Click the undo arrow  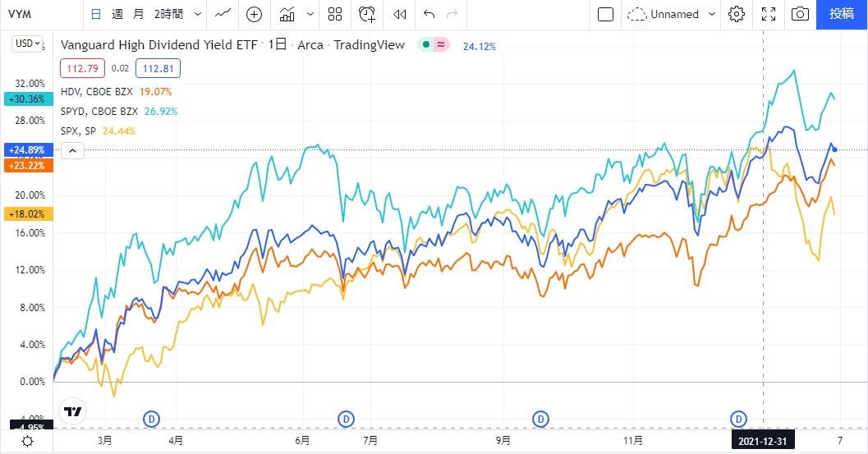(429, 15)
